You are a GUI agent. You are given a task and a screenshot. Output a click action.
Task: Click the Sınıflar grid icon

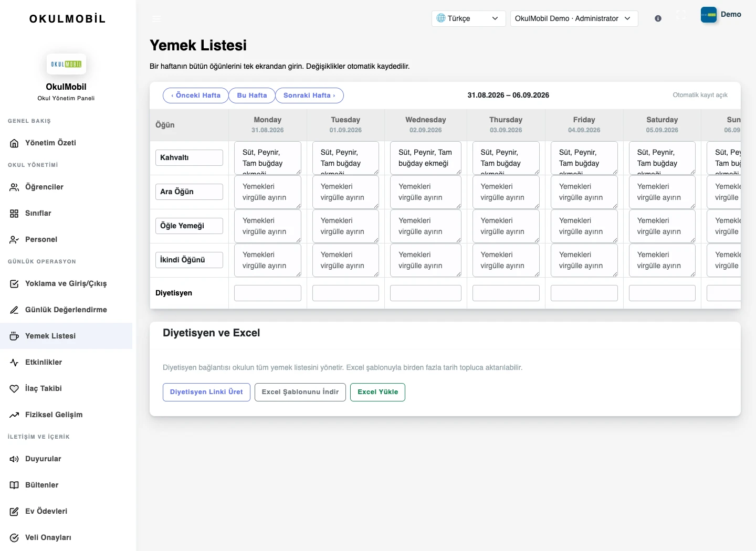coord(14,213)
